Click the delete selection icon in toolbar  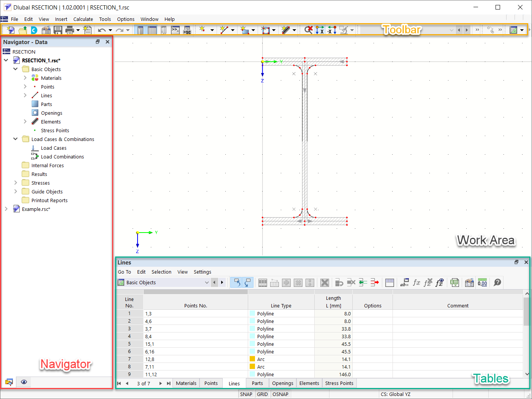point(309,30)
